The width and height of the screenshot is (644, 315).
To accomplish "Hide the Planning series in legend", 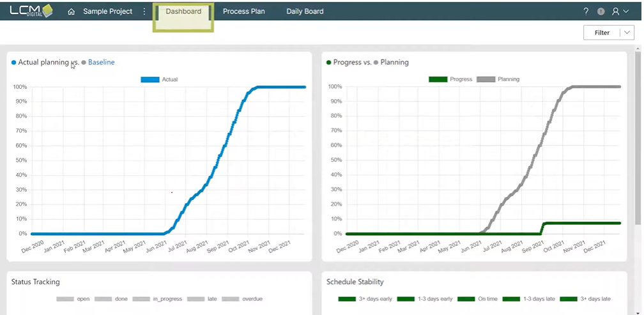I will pyautogui.click(x=497, y=79).
